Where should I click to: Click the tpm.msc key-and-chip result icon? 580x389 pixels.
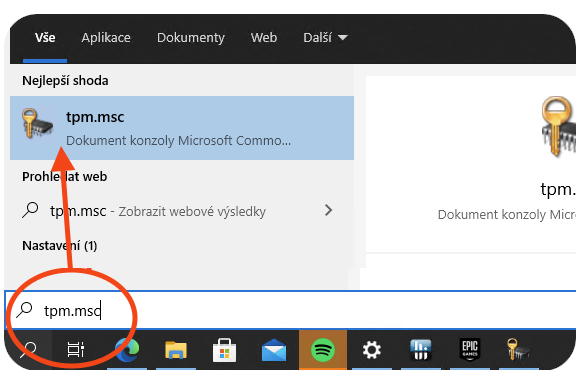(x=37, y=123)
